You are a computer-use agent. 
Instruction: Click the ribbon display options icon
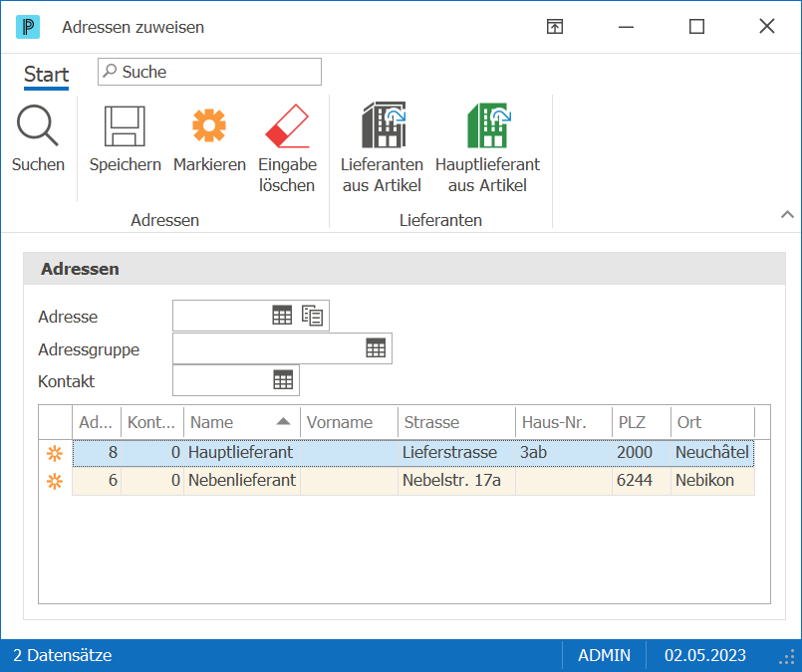tap(555, 27)
